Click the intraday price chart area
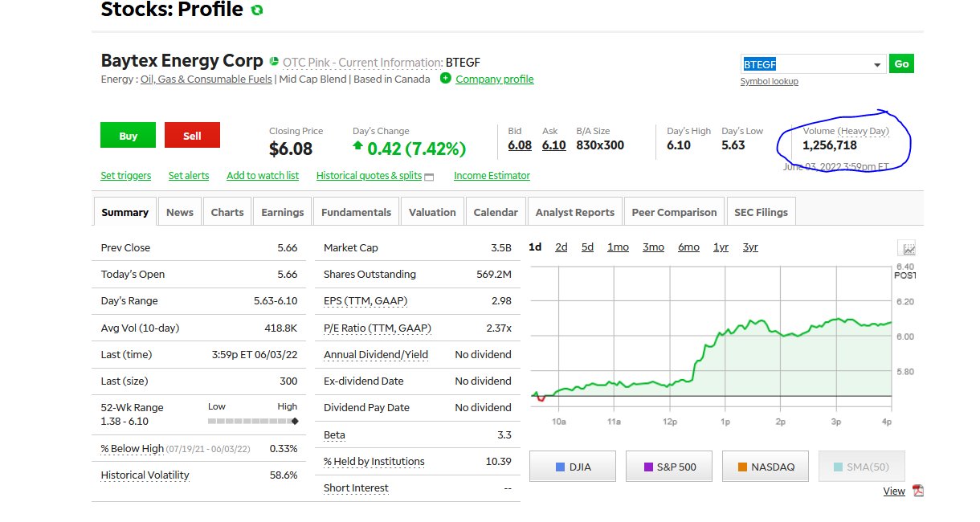This screenshot has width=980, height=522. pos(710,337)
